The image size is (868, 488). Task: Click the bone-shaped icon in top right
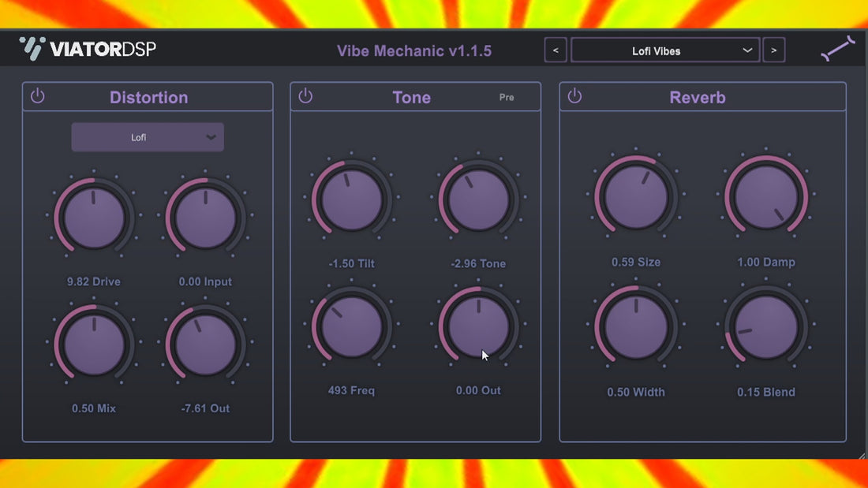click(837, 50)
